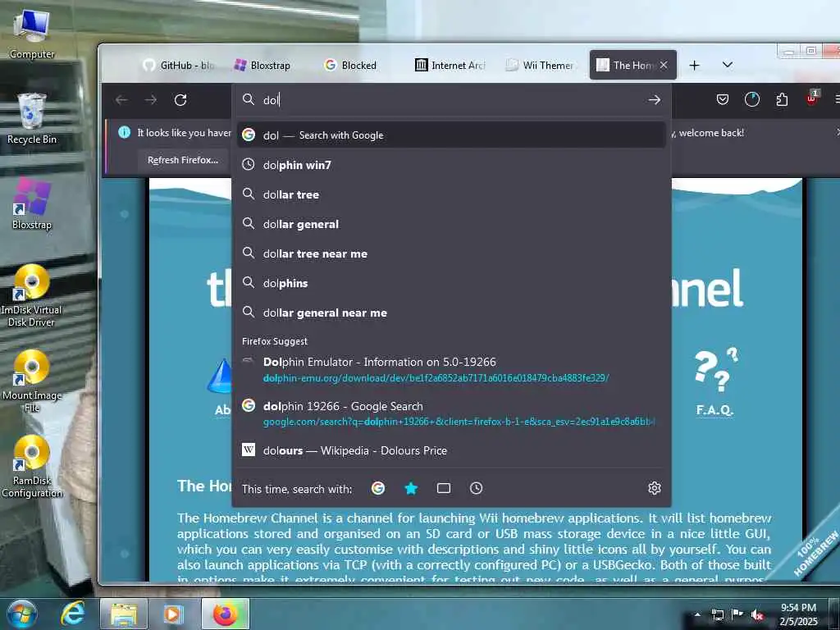
Task: Search this time in history clock
Action: click(477, 488)
